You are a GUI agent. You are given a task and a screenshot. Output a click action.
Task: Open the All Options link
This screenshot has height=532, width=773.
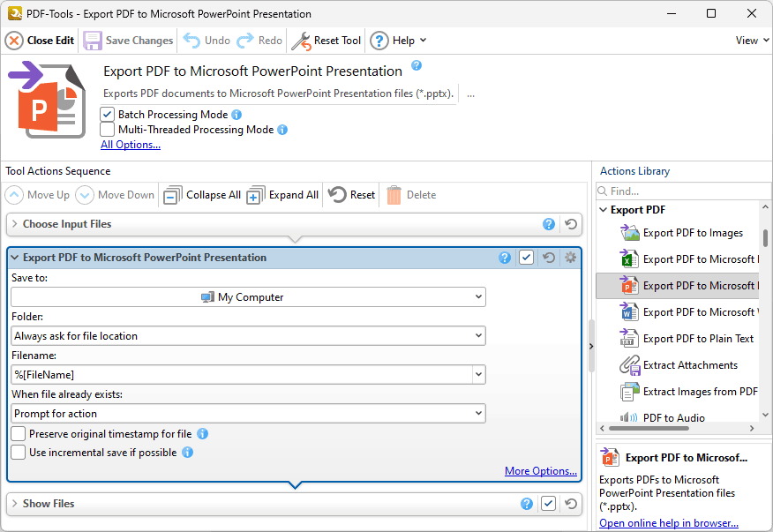coord(131,145)
